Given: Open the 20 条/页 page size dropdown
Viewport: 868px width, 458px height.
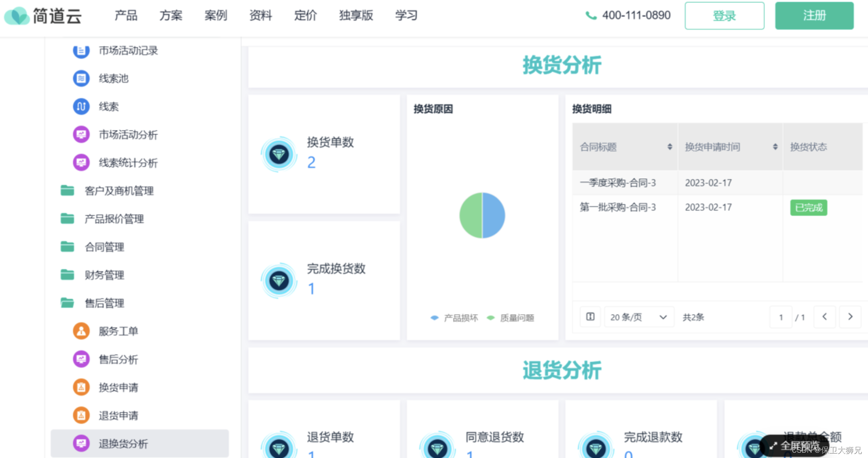Looking at the screenshot, I should (639, 317).
